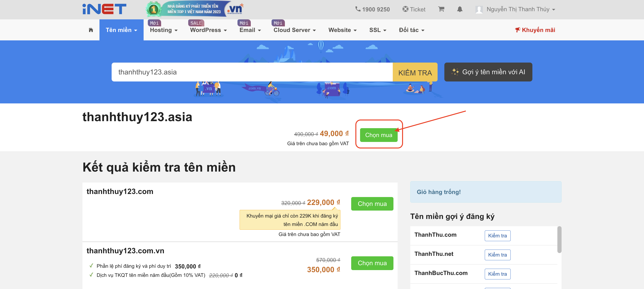
Task: Click the 229,000 đ price
Action: [x=323, y=202]
